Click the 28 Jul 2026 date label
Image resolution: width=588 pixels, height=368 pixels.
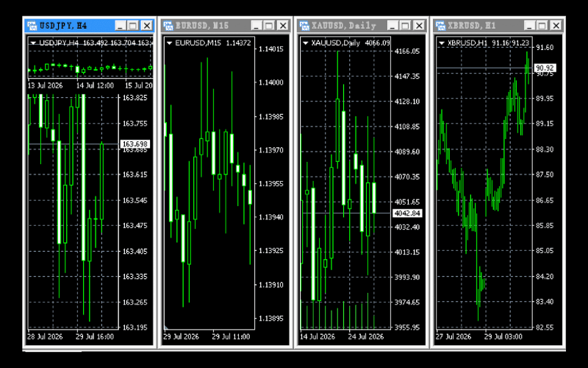[x=45, y=337]
